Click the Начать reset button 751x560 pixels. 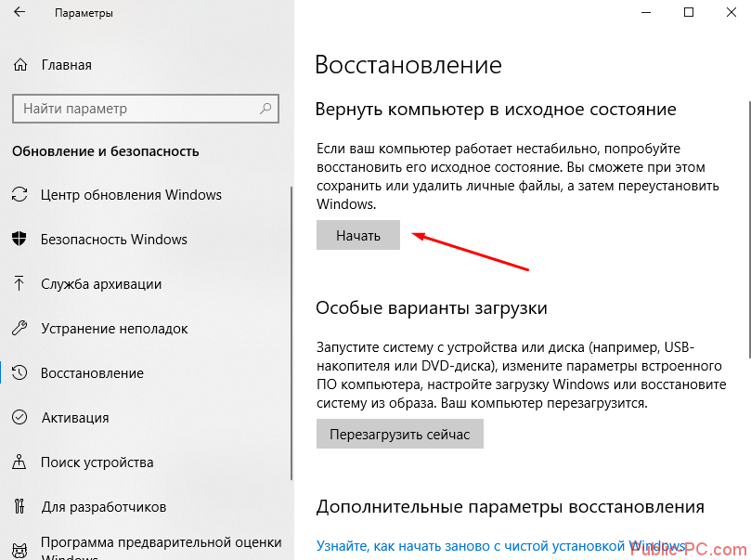pos(357,235)
